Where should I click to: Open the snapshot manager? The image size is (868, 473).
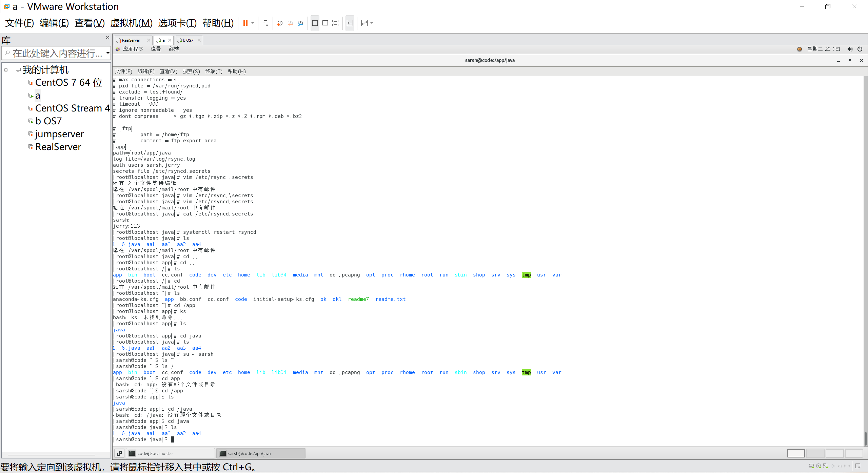click(300, 23)
